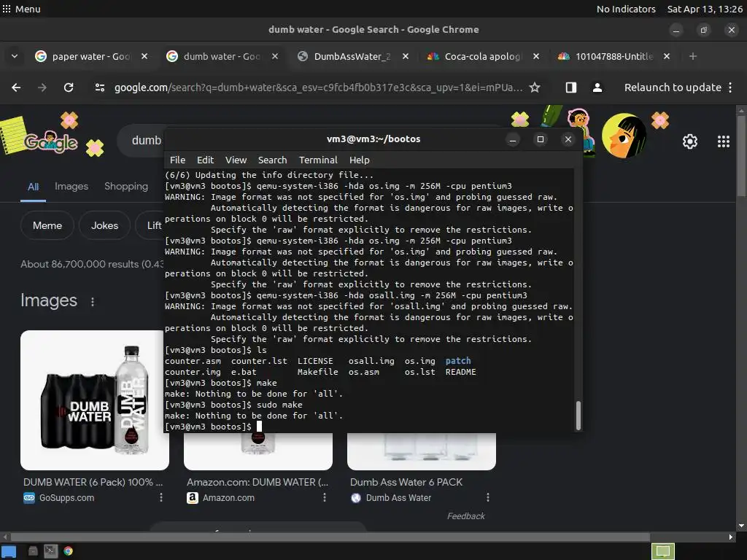Reload the Google search page
The height and width of the screenshot is (560, 747).
tap(69, 87)
